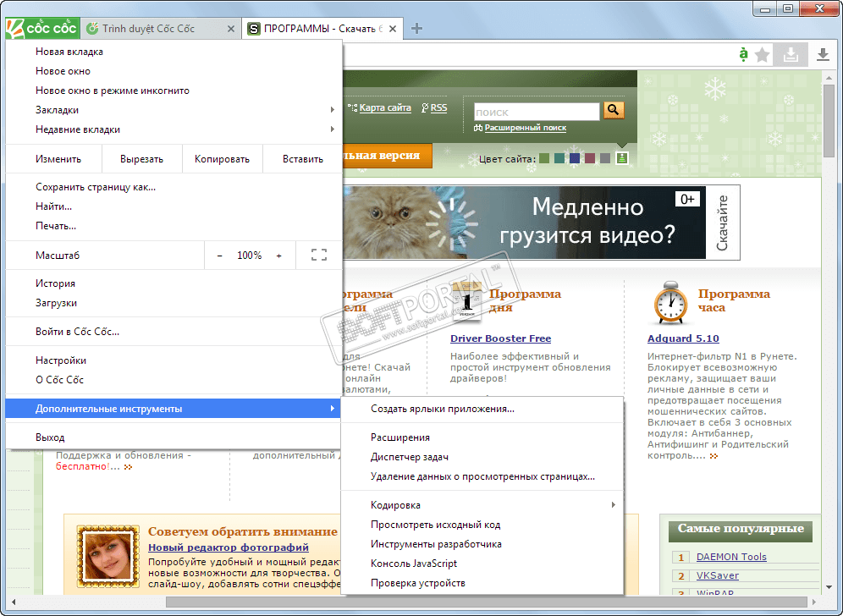Open Консоль JavaScript

[482, 564]
